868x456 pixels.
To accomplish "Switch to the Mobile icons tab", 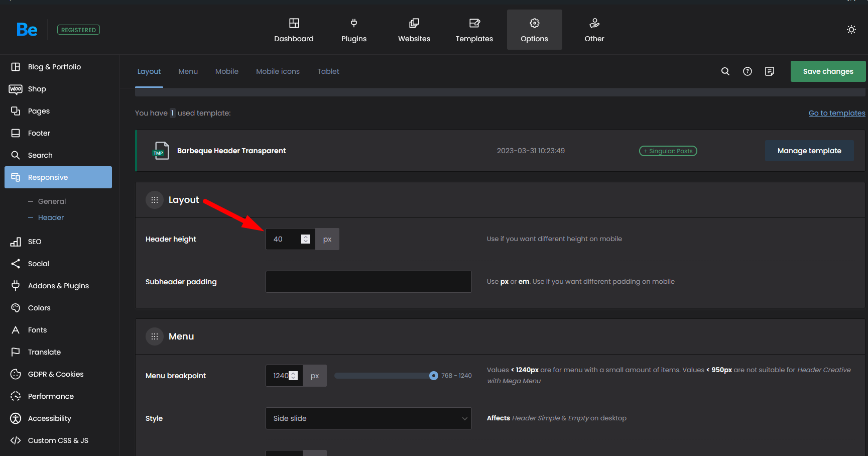I will pyautogui.click(x=278, y=71).
